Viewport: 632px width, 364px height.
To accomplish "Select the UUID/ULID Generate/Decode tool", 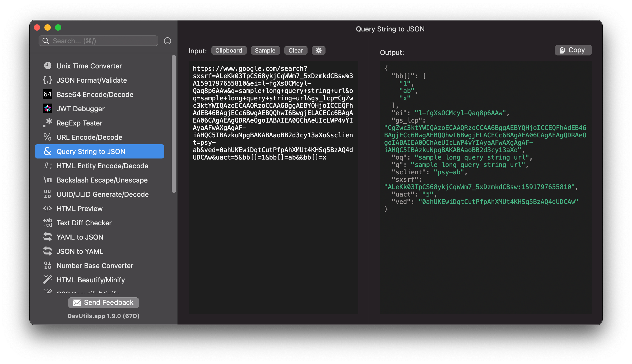I will pyautogui.click(x=103, y=194).
